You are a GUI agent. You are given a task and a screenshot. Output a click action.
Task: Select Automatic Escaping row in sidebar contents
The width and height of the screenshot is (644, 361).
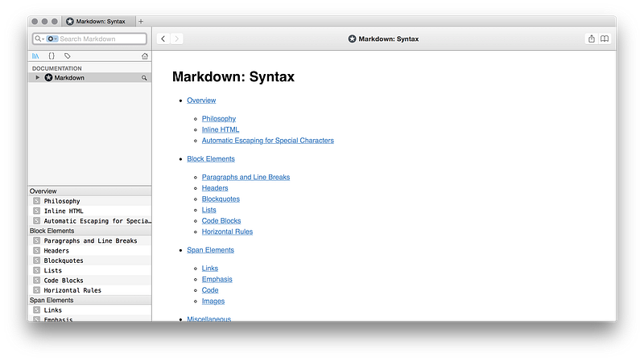click(x=89, y=221)
